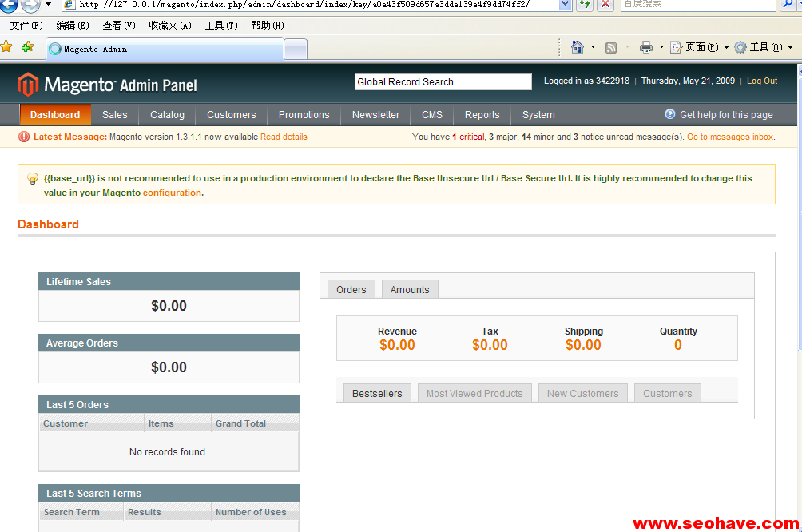Image resolution: width=802 pixels, height=532 pixels.
Task: Click the Results column header
Action: pos(168,512)
